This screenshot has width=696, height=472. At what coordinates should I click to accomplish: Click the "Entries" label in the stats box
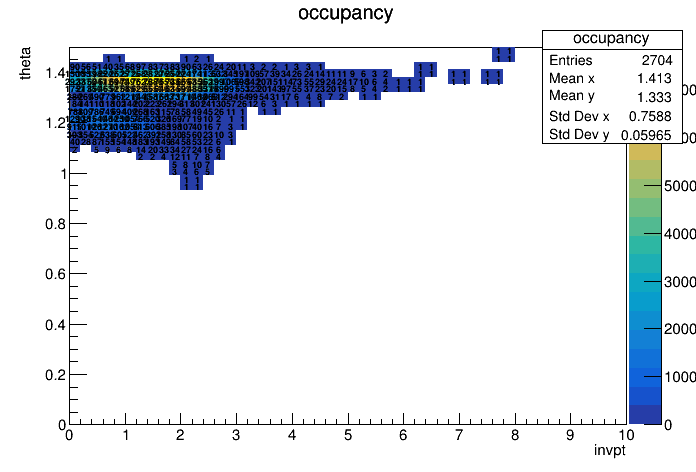pos(570,60)
